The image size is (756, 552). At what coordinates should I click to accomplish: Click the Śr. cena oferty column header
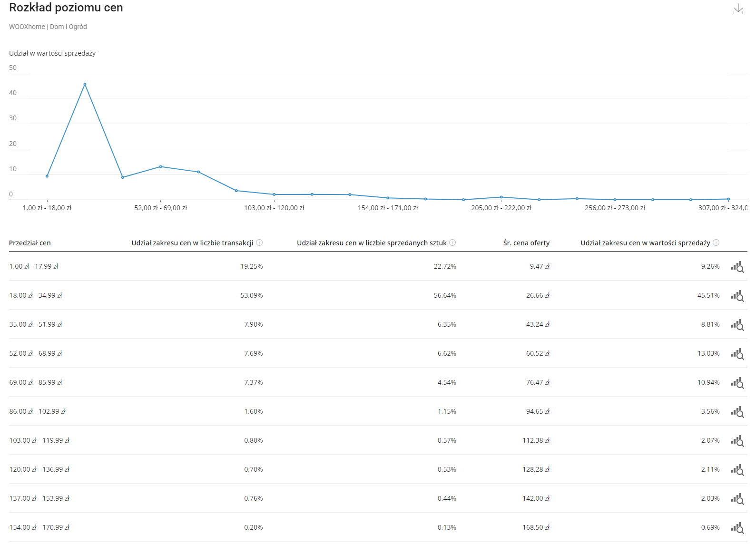526,243
